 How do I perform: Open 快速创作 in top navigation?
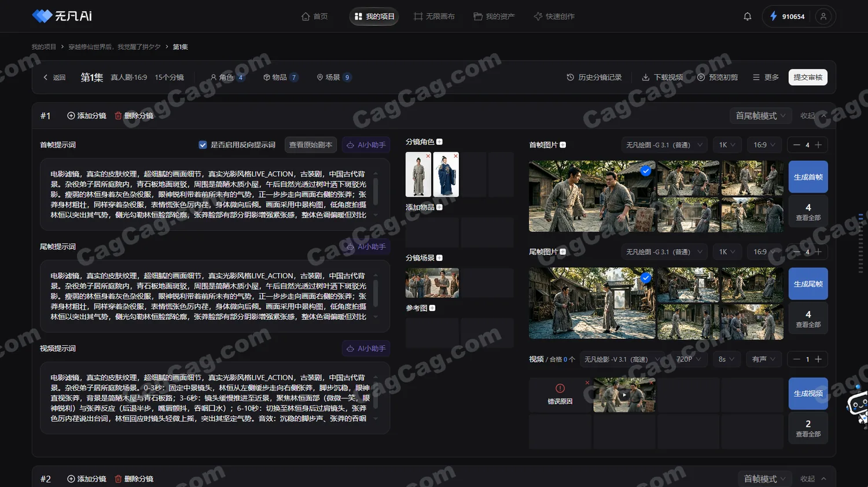[x=554, y=16]
